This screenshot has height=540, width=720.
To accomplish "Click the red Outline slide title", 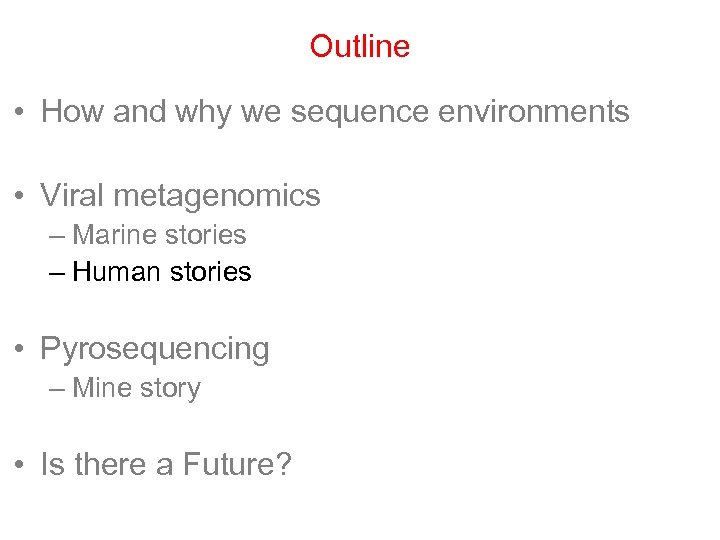I will tap(359, 47).
